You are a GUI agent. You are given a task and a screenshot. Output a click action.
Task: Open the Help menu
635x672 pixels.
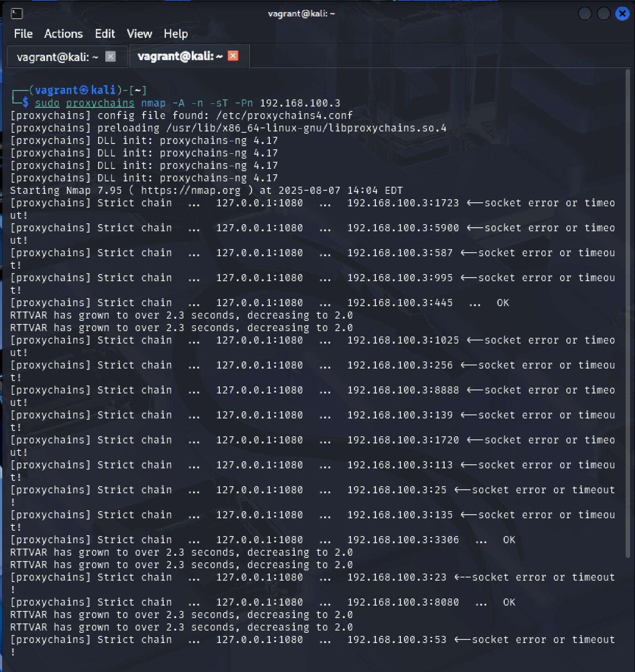click(176, 34)
